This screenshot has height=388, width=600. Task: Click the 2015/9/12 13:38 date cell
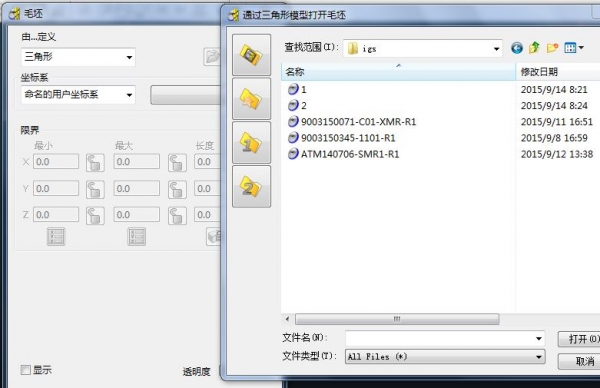click(x=557, y=154)
